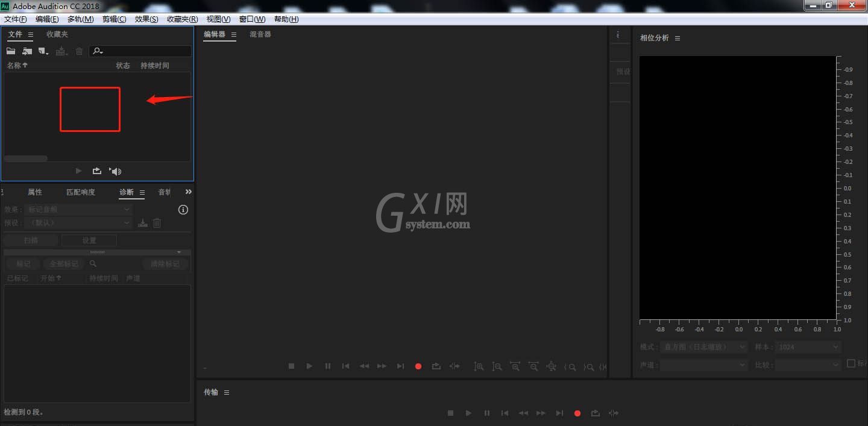The width and height of the screenshot is (868, 426).
Task: Click the 设置 button in Diagnostics
Action: tap(89, 240)
